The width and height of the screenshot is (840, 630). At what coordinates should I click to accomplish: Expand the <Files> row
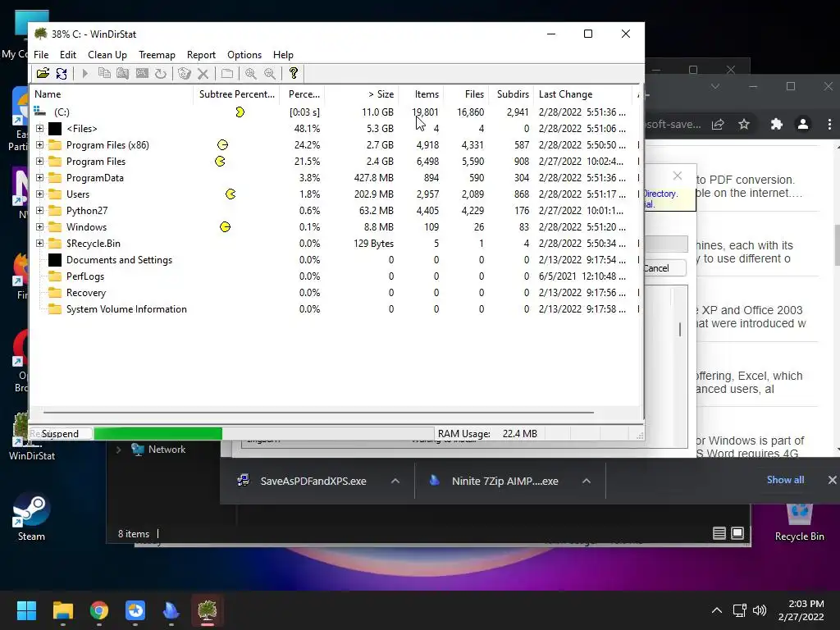tap(39, 129)
